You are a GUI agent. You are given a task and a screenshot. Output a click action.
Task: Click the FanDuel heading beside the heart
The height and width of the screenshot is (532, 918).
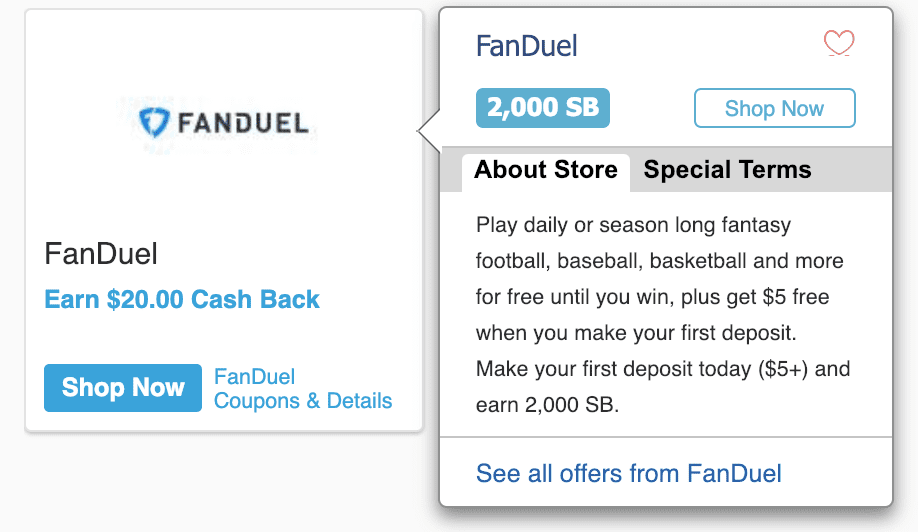(526, 46)
